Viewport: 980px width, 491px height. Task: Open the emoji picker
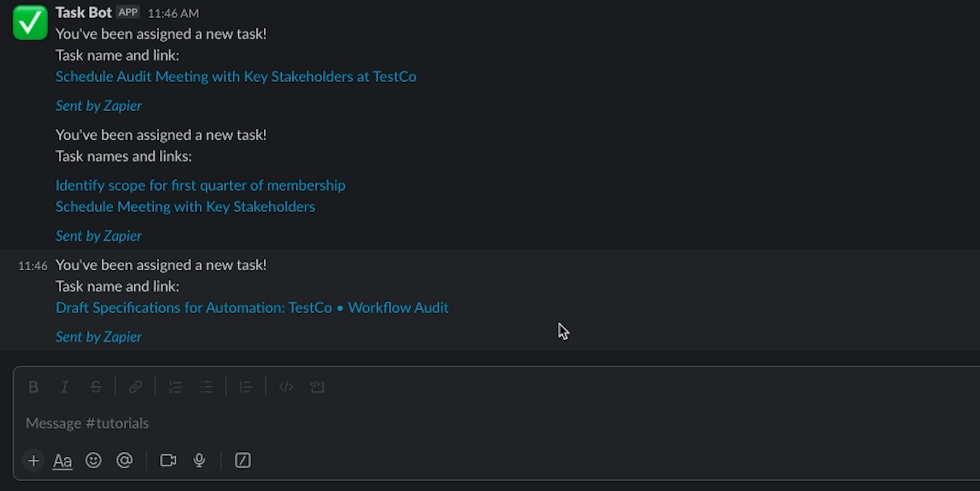click(93, 460)
